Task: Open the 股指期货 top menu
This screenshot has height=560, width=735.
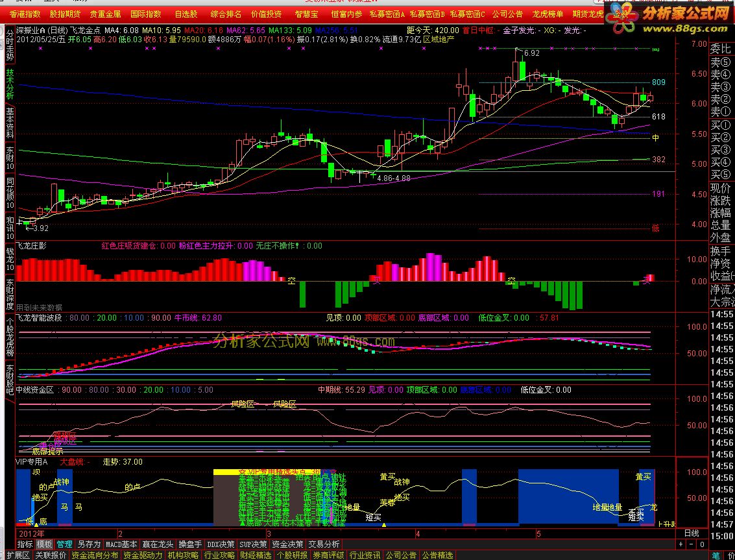Action: click(65, 14)
